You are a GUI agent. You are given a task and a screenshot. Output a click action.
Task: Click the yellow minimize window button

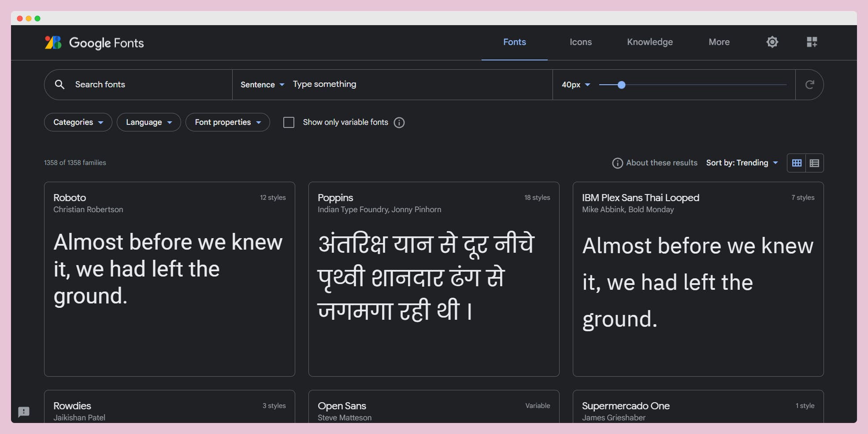[x=29, y=19]
